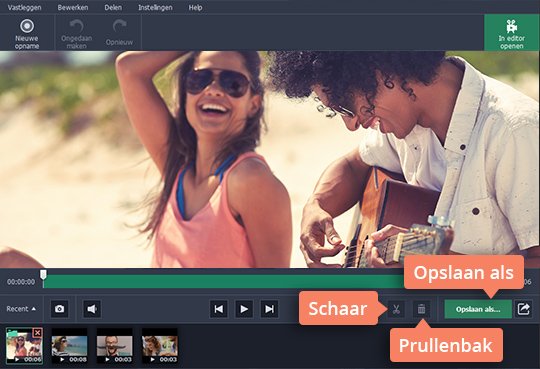Viewport: 540px width, 369px height.
Task: Play the video preview
Action: 244,309
